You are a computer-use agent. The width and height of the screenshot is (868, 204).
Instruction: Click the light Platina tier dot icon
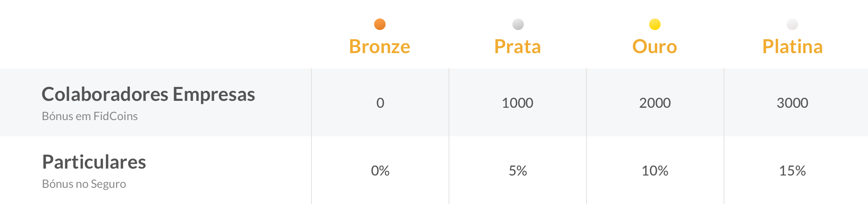tap(792, 24)
